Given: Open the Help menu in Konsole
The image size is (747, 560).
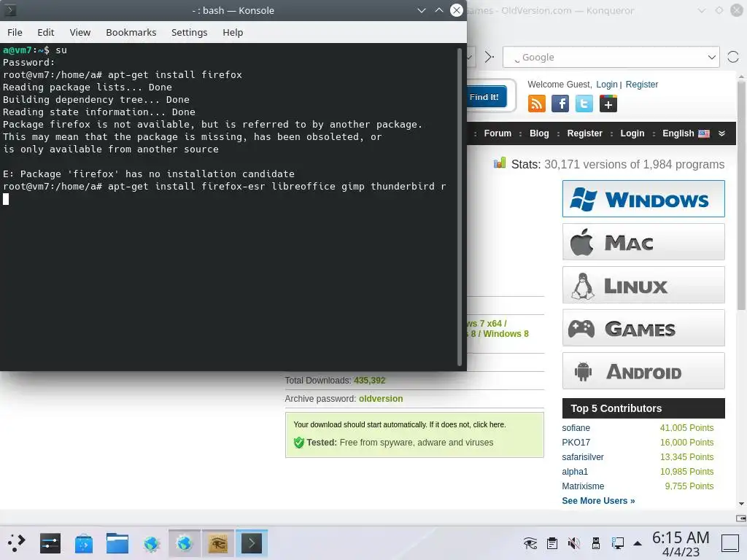Looking at the screenshot, I should click(233, 32).
